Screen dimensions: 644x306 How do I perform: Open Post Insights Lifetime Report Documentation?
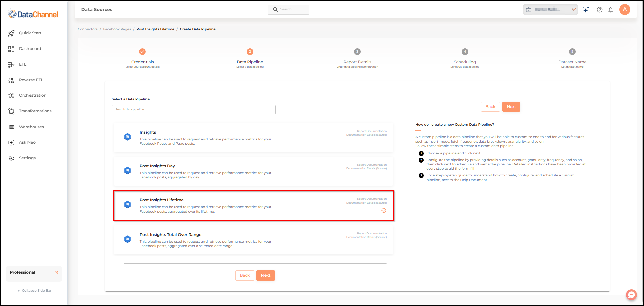372,199
